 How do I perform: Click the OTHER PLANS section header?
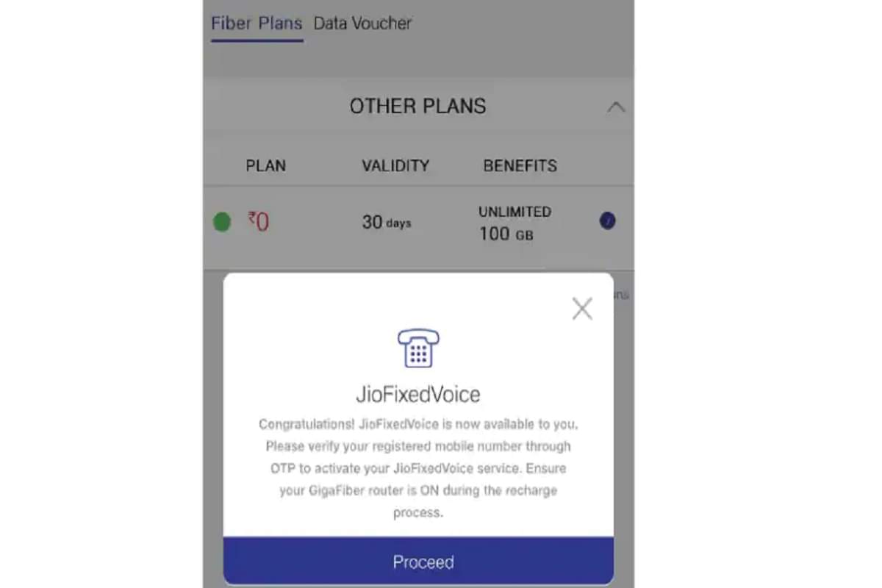point(417,106)
